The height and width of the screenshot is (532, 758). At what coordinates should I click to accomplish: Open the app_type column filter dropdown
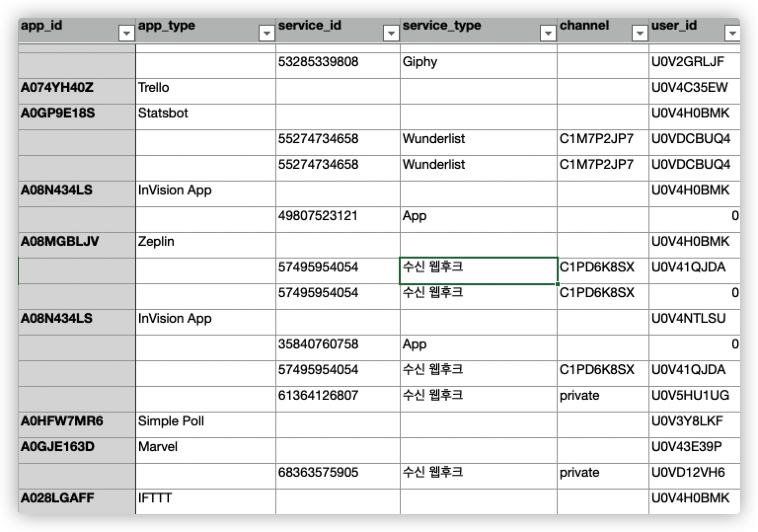[266, 33]
